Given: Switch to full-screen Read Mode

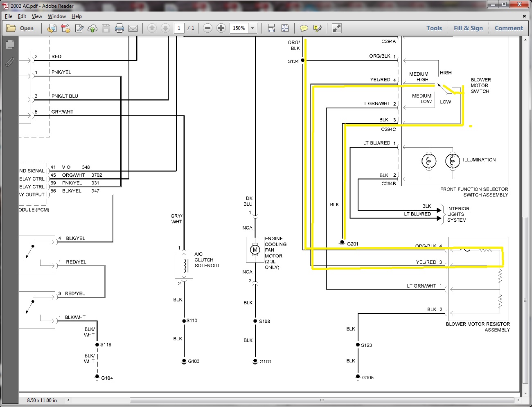Looking at the screenshot, I should (x=336, y=28).
